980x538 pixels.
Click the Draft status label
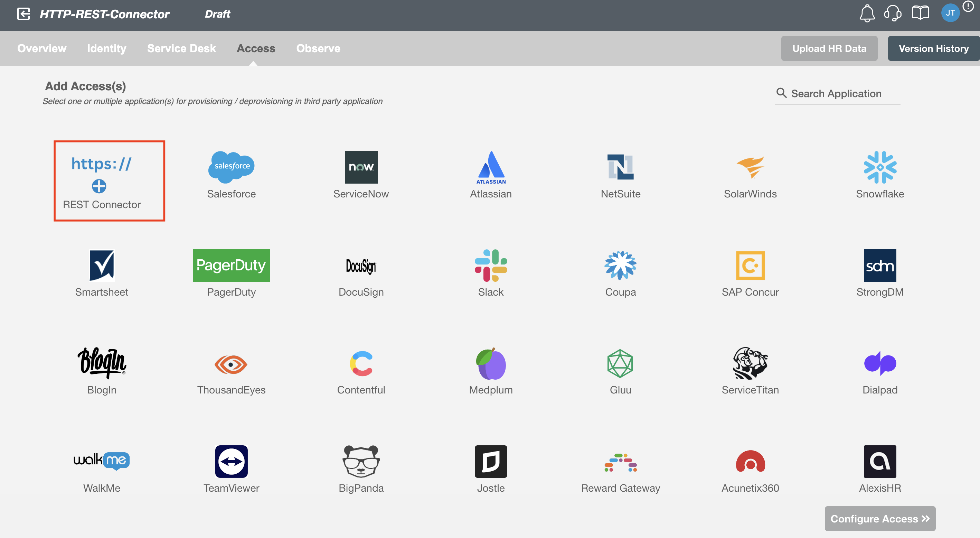pos(217,14)
